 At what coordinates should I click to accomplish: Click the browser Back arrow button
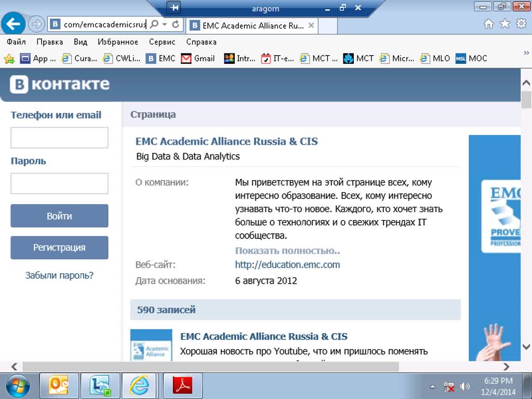(x=13, y=24)
